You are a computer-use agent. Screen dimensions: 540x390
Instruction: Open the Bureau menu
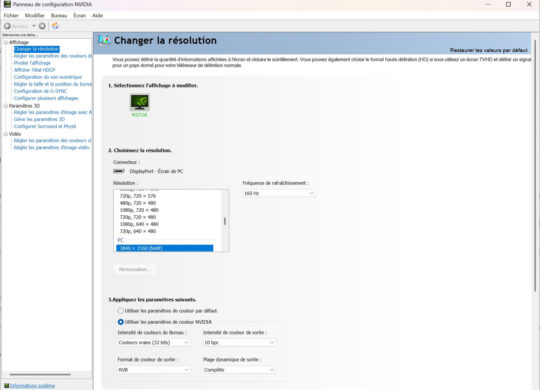[59, 16]
